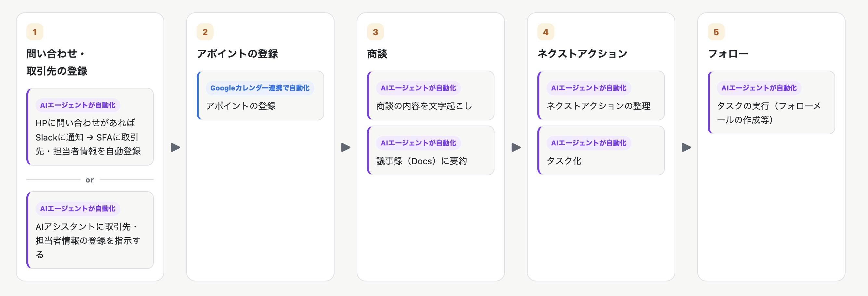This screenshot has height=296, width=868.
Task: Click the arrow between steps 1 and 2
Action: click(x=175, y=147)
